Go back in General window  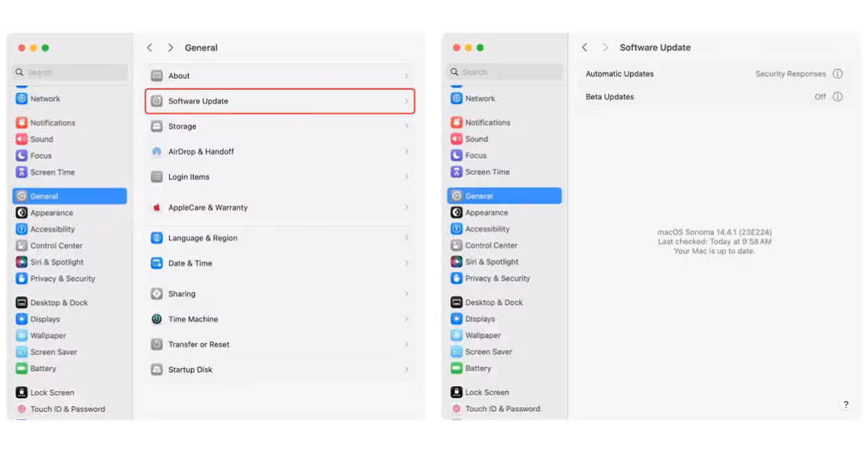tap(150, 48)
